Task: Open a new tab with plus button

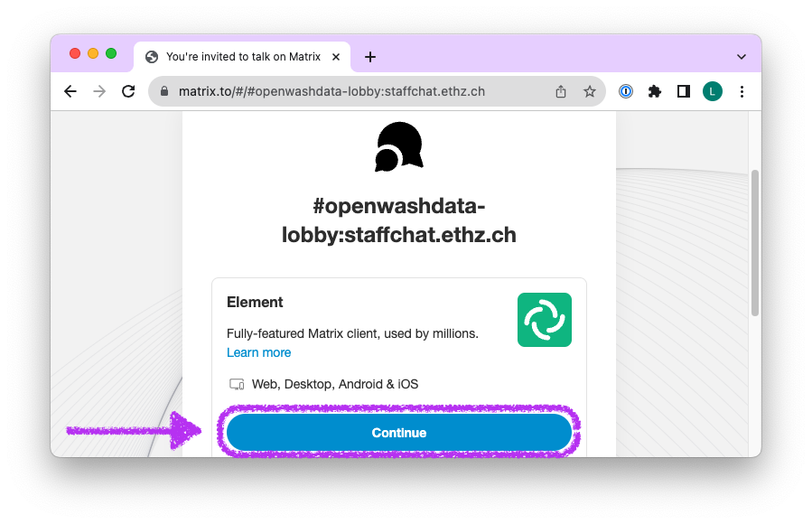Action: coord(370,57)
